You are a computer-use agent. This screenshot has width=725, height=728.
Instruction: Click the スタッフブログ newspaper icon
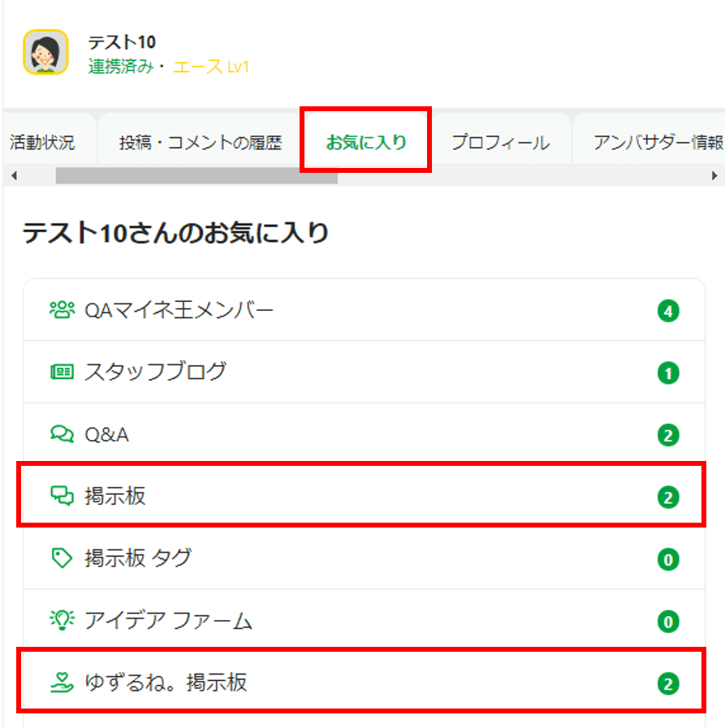click(62, 373)
